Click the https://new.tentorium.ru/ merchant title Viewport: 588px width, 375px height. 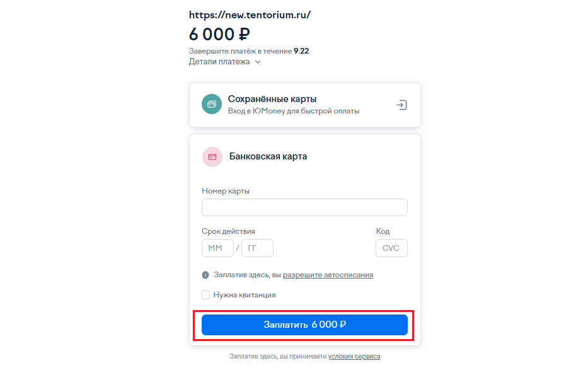(x=250, y=15)
